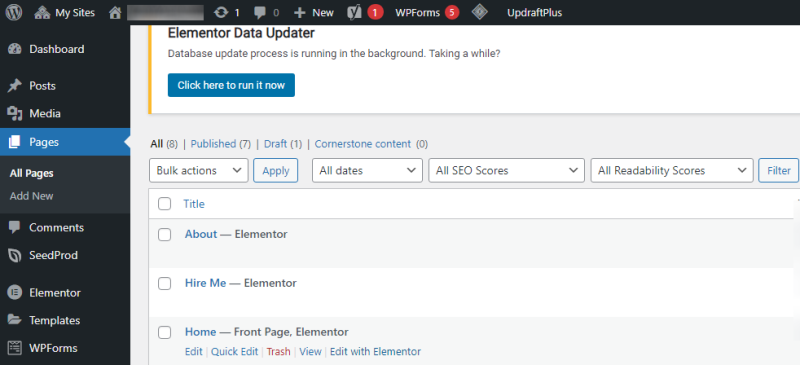Open the updates circular arrows icon

click(x=221, y=13)
